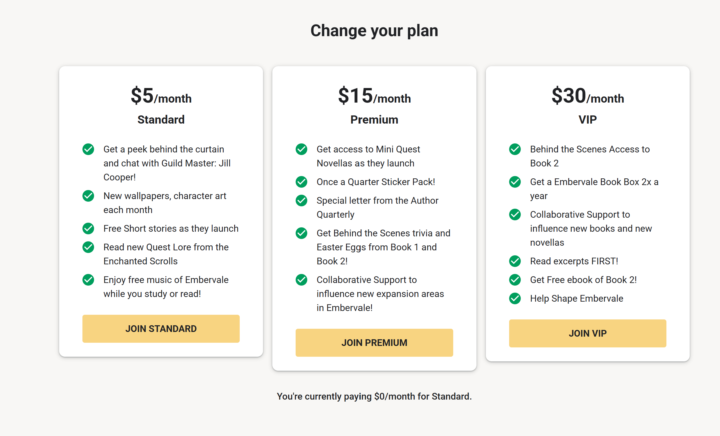Click checkmark beside Help Shape Embervale
Screen dimensions: 720x436
515,298
